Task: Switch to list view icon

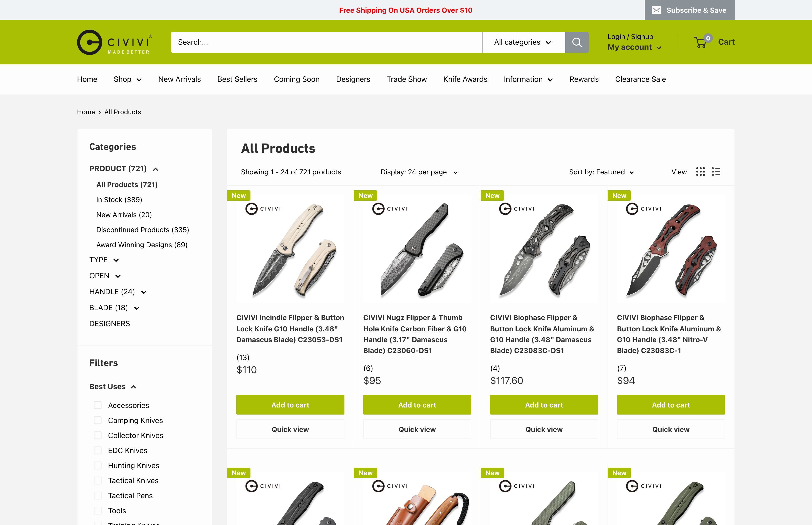Action: [716, 172]
